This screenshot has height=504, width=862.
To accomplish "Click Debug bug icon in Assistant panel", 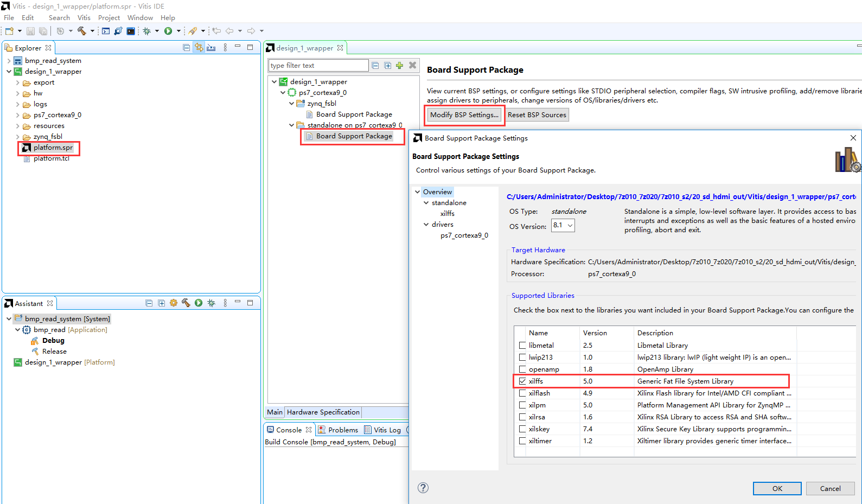I will pos(211,303).
